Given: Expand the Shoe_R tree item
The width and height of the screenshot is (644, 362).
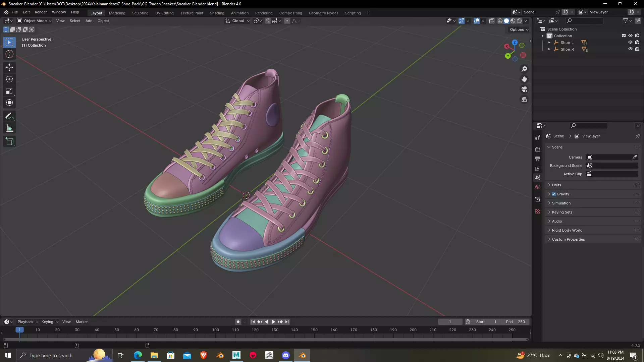Looking at the screenshot, I should pyautogui.click(x=549, y=49).
